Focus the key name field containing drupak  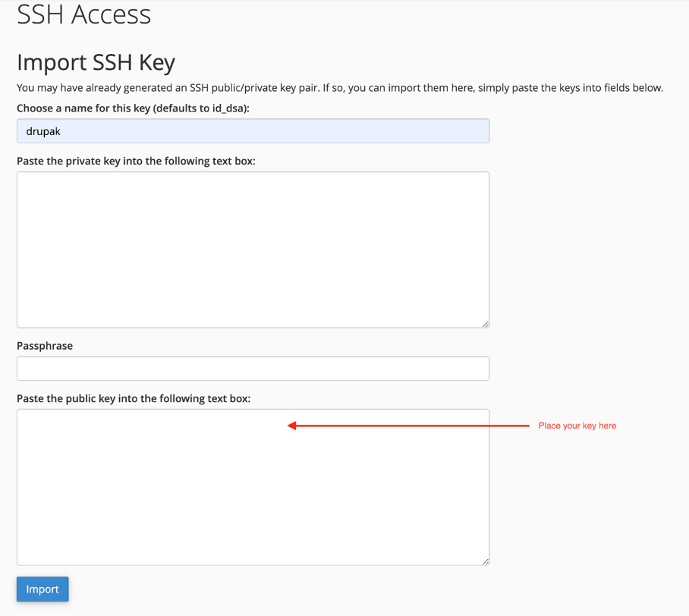253,131
